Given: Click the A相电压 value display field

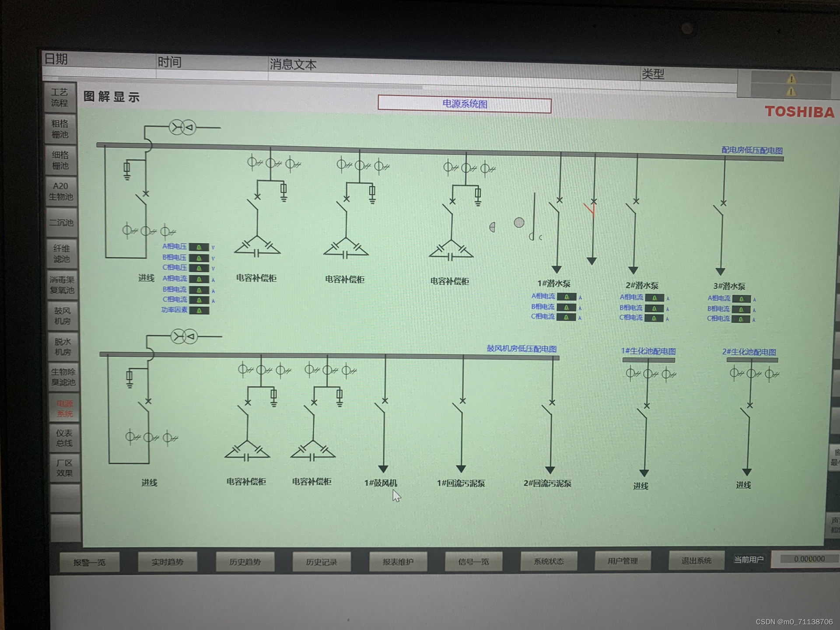Looking at the screenshot, I should tap(199, 247).
